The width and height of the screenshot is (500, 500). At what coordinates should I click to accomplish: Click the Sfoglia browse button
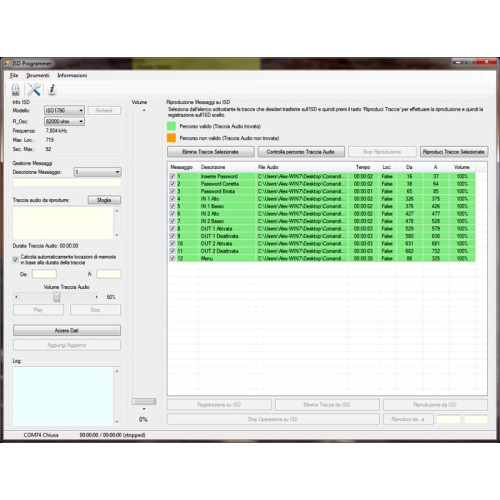[x=104, y=200]
